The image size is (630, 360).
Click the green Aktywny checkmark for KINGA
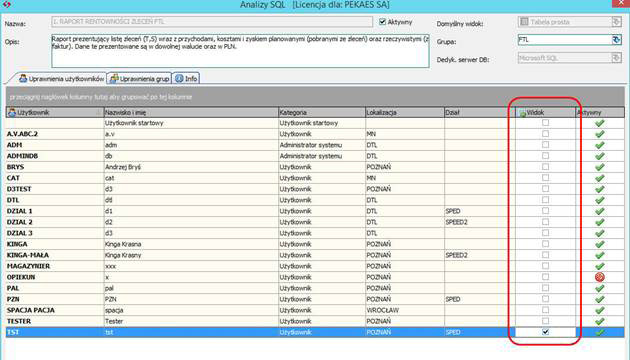(x=599, y=244)
